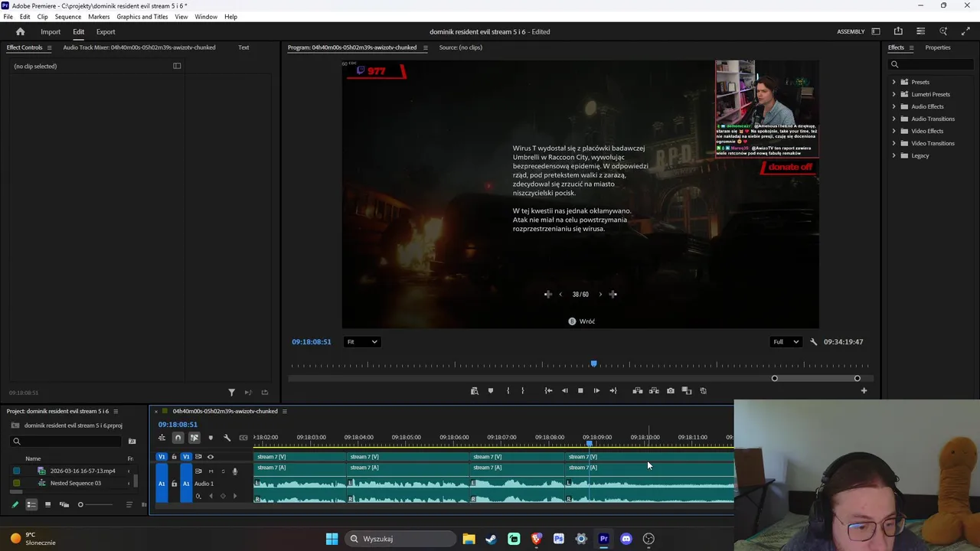The height and width of the screenshot is (551, 980).
Task: Open the Captions track options CC button
Action: (x=243, y=438)
